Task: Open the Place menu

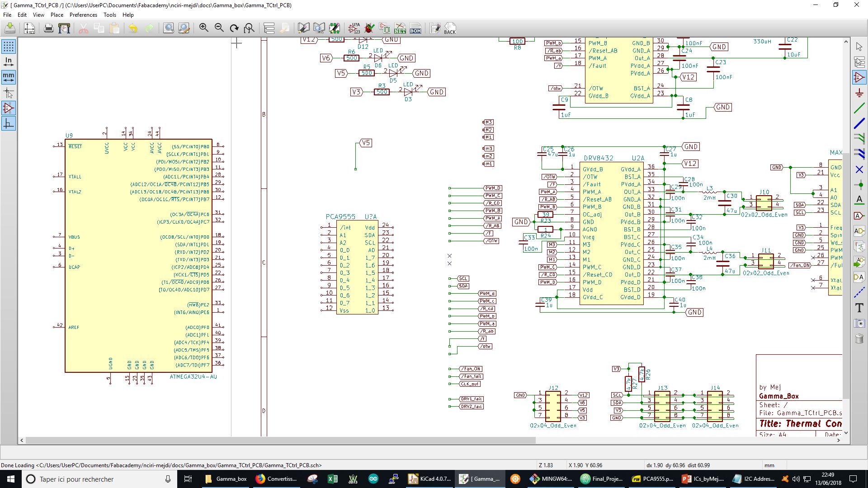Action: click(57, 14)
